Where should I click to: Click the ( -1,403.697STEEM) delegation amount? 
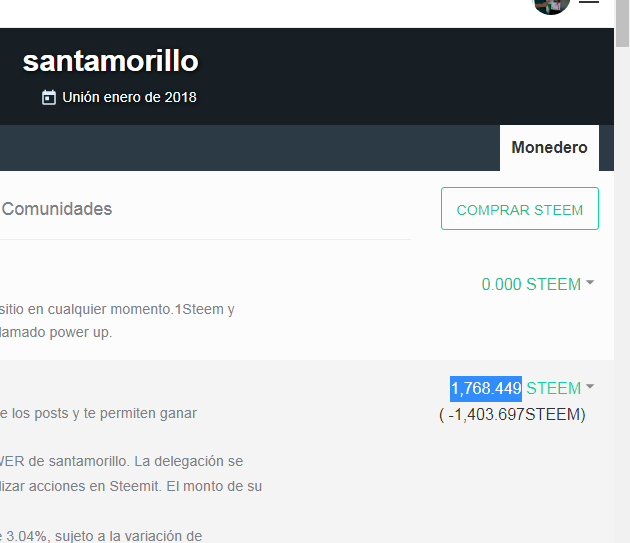512,414
